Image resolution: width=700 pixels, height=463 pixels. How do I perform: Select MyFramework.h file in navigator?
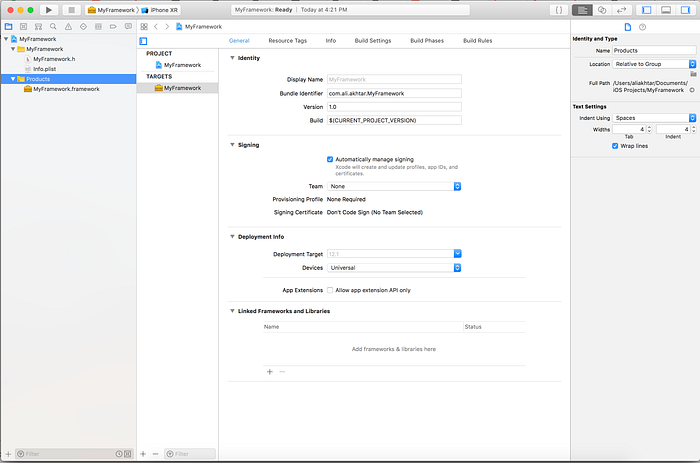(x=54, y=59)
